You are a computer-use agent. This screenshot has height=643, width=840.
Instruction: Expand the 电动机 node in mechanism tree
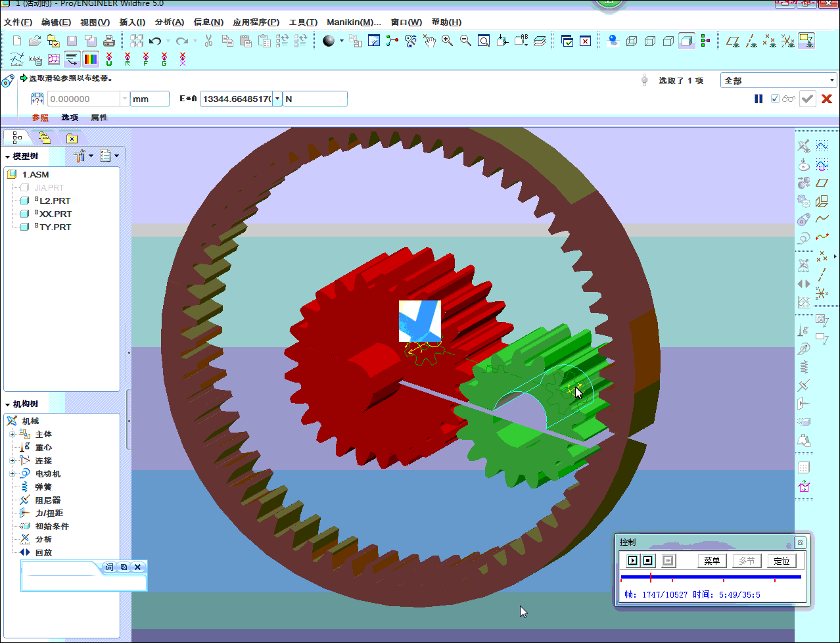(x=12, y=473)
